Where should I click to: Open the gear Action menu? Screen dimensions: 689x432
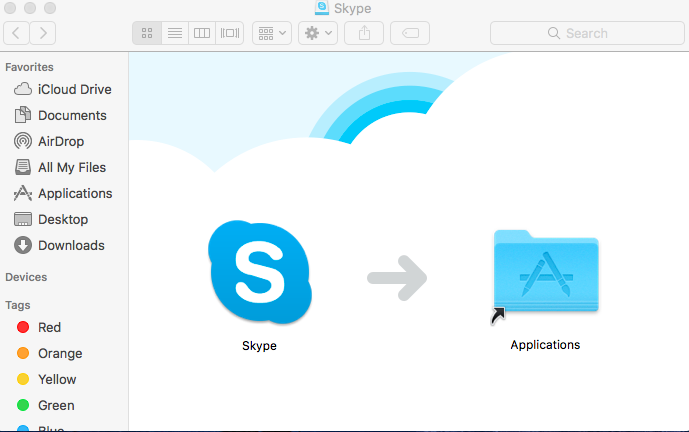pyautogui.click(x=318, y=33)
